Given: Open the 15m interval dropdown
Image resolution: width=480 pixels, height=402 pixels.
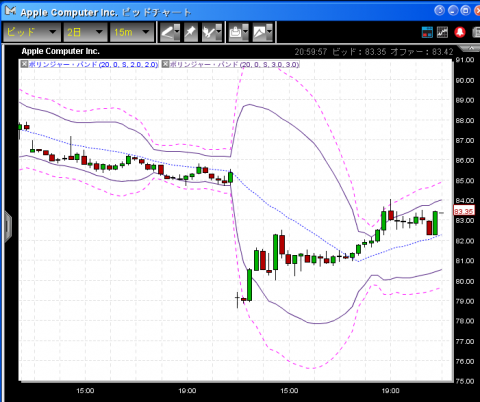Looking at the screenshot, I should coord(132,32).
